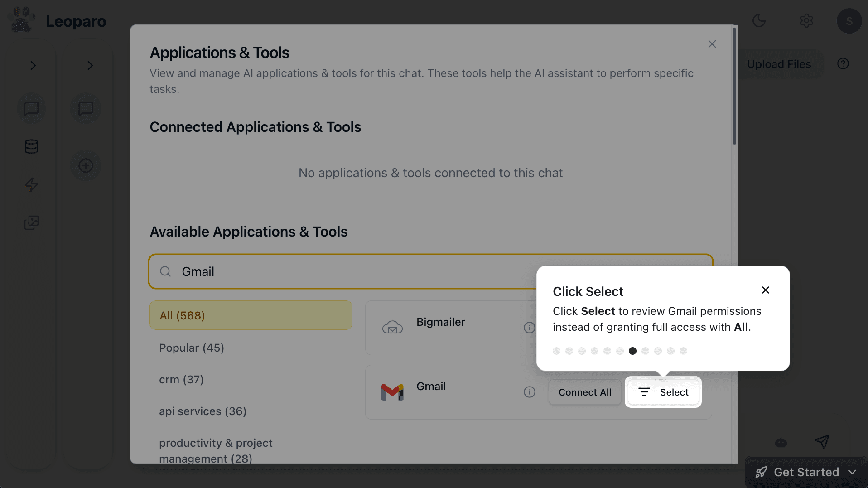Open the image gallery sidebar icon
This screenshot has height=488, width=868.
(x=31, y=222)
